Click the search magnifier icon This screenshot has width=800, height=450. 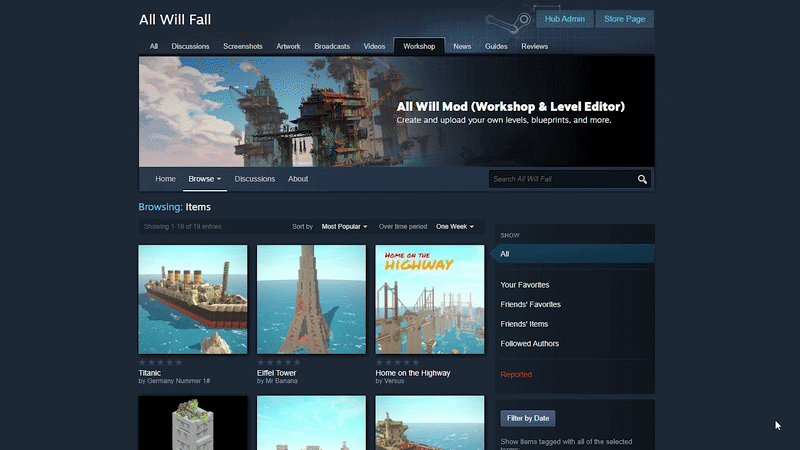(x=642, y=179)
